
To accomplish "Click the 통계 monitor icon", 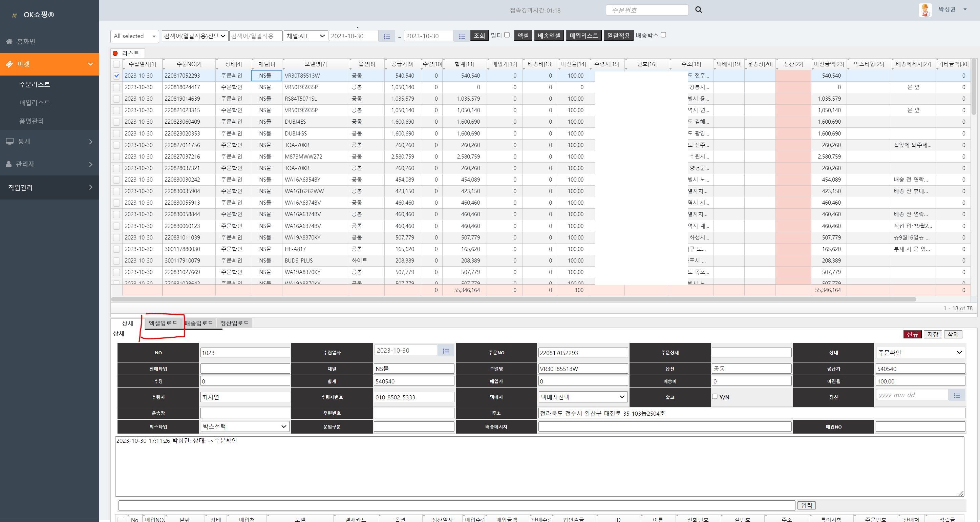I will pyautogui.click(x=9, y=141).
